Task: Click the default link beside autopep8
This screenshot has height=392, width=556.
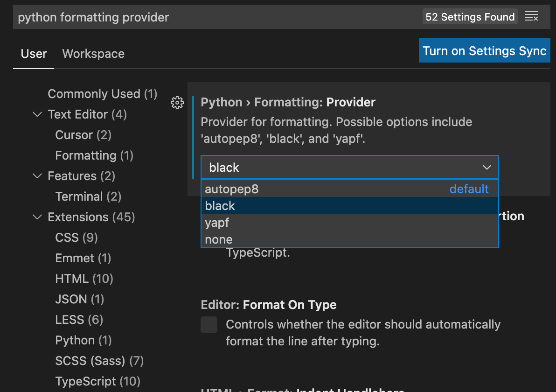Action: [x=469, y=189]
